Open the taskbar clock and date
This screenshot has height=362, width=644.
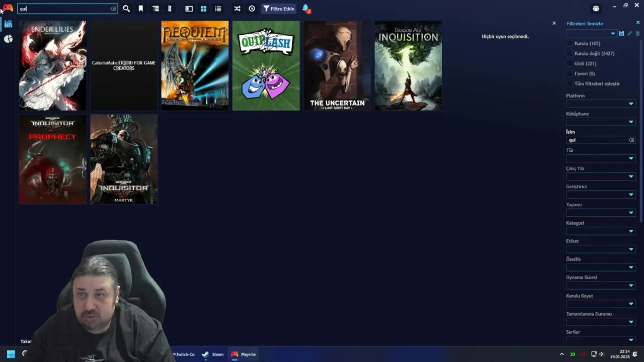click(620, 354)
